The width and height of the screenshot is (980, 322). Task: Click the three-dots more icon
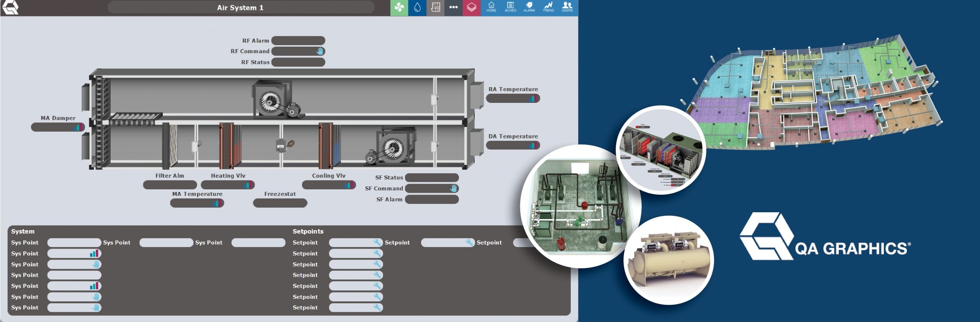[453, 8]
